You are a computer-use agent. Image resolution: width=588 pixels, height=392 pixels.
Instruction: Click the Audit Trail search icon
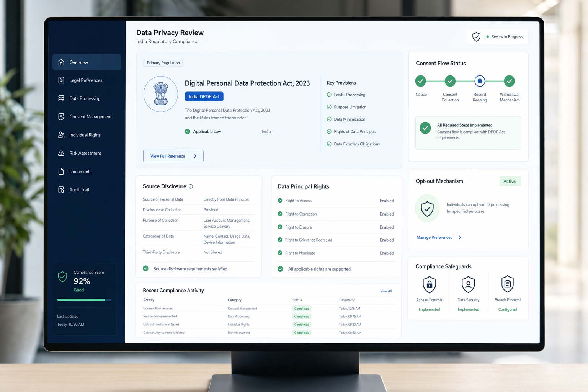coord(61,189)
